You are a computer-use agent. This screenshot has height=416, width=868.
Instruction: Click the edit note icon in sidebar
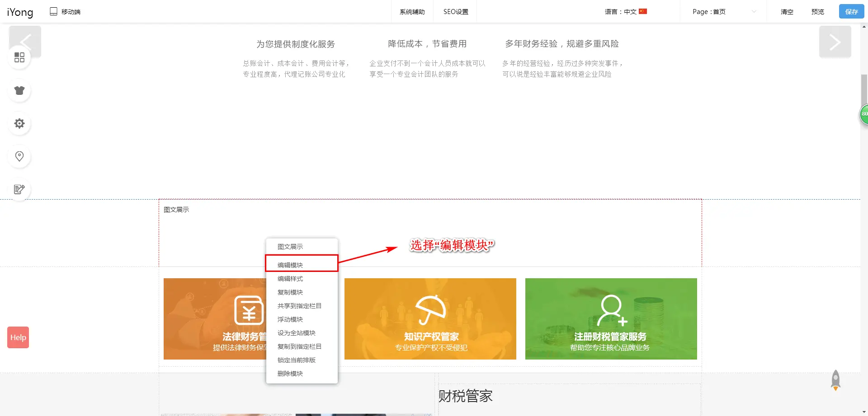click(x=19, y=189)
